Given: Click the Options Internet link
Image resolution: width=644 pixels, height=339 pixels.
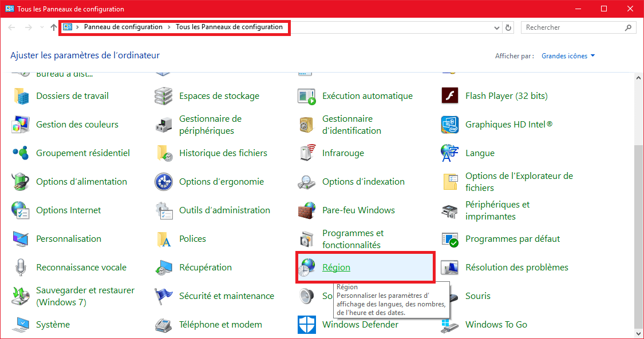Looking at the screenshot, I should pos(69,210).
